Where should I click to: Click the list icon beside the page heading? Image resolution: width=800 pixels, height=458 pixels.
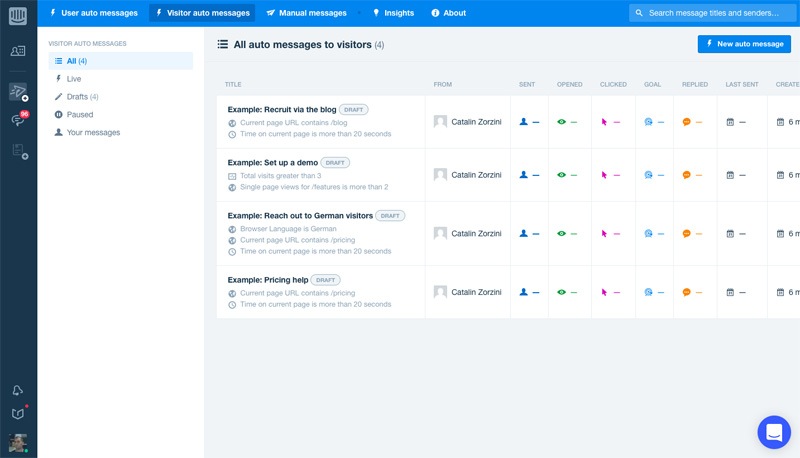[x=222, y=44]
